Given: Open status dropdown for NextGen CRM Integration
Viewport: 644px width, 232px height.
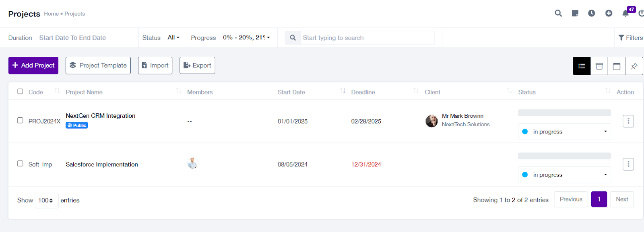Looking at the screenshot, I should click(564, 132).
